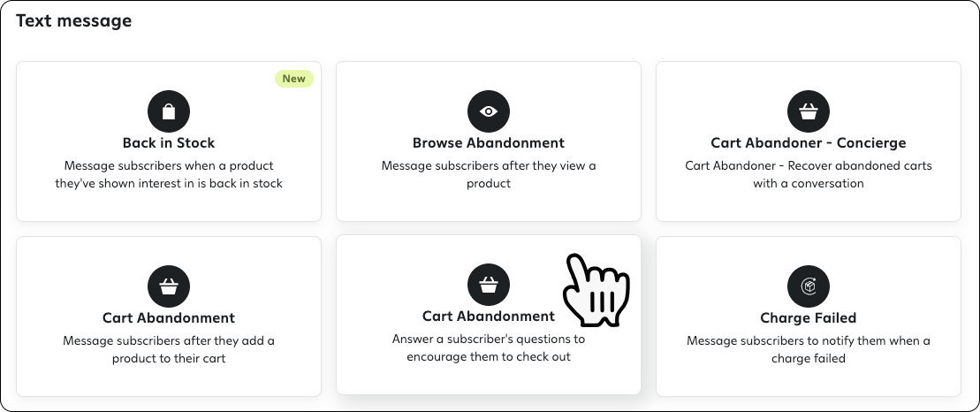Click the Text message section heading
This screenshot has width=980, height=412.
[73, 20]
